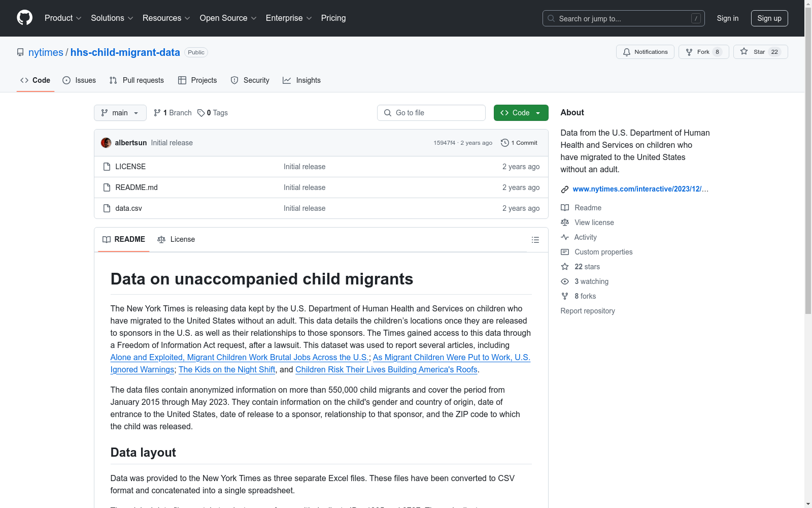Image resolution: width=812 pixels, height=508 pixels.
Task: Click the fork icon beside 8 forks
Action: click(565, 296)
